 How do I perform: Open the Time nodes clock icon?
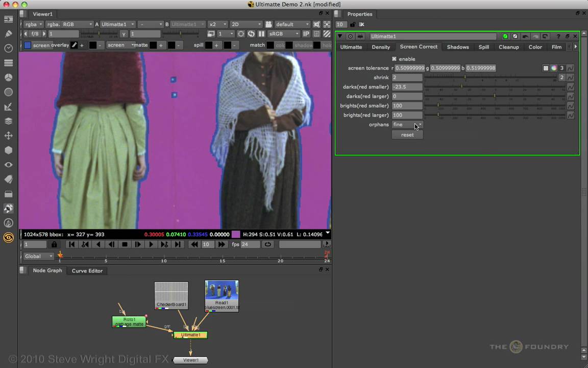[x=8, y=49]
